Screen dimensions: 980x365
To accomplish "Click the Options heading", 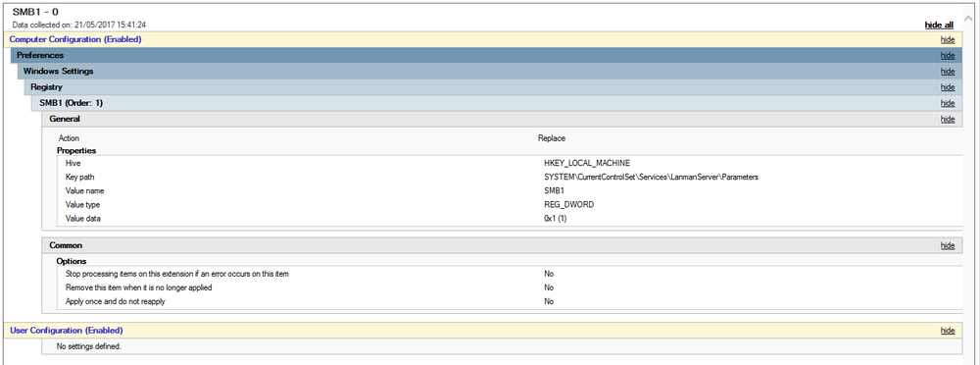I will (x=72, y=261).
